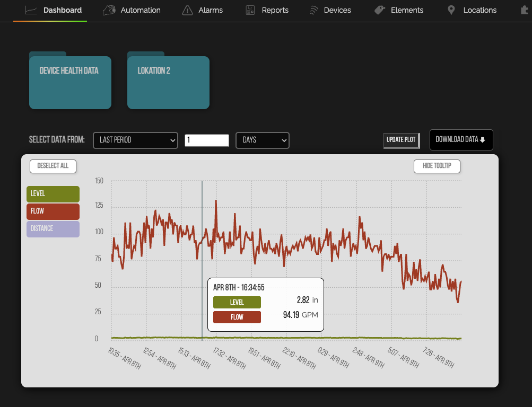Click the period number input field
Screen dimensions: 532x407
coord(207,140)
